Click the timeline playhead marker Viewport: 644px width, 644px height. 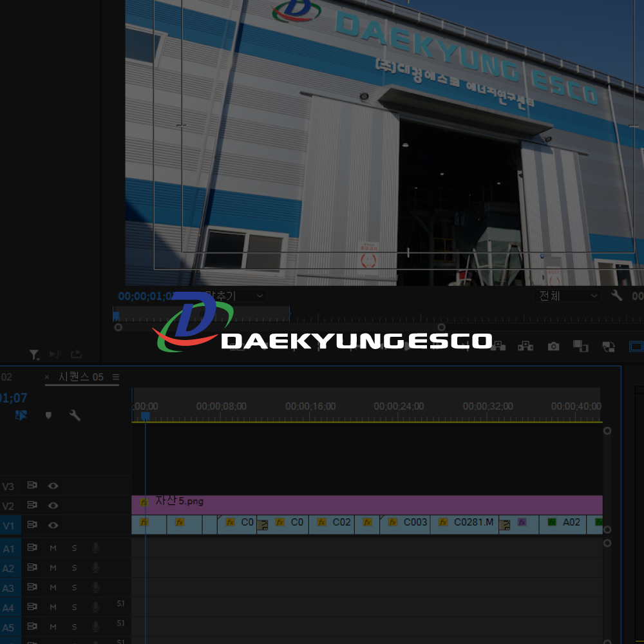point(146,416)
